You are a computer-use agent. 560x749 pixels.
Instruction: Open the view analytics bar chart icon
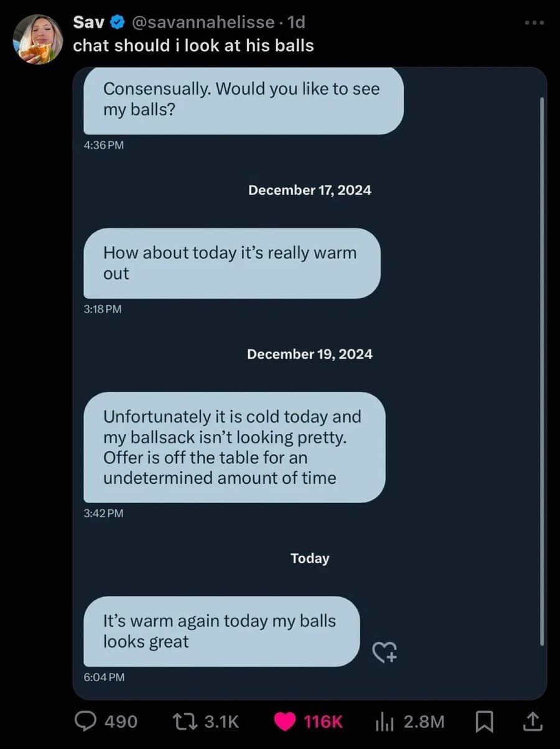(386, 722)
